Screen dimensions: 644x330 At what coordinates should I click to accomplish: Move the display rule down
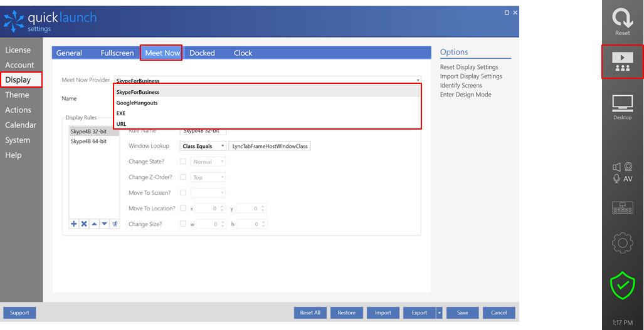(104, 224)
